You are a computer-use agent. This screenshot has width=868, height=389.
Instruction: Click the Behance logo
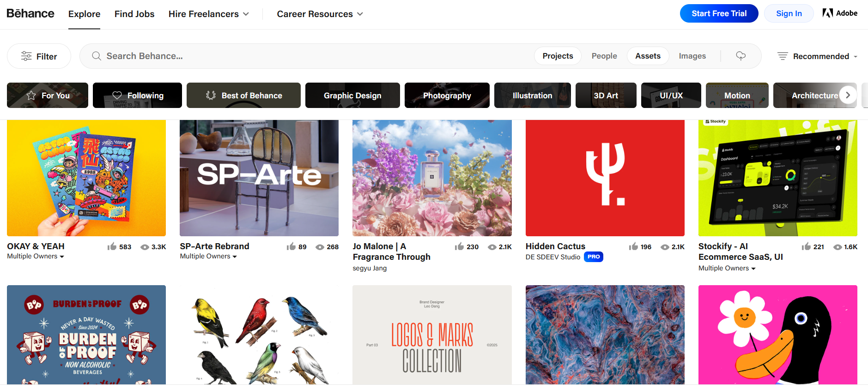pyautogui.click(x=30, y=13)
